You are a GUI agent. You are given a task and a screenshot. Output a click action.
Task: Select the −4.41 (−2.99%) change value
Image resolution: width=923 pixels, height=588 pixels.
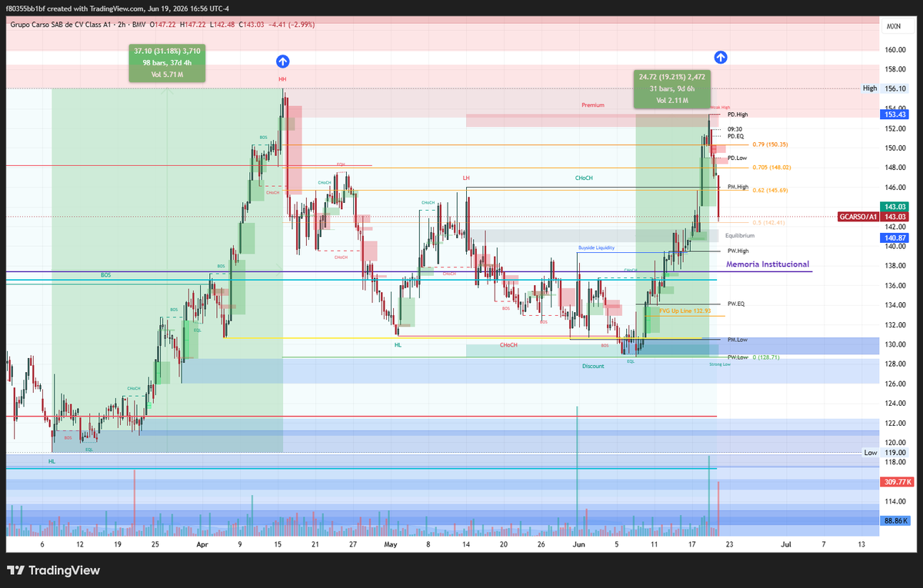click(x=292, y=25)
